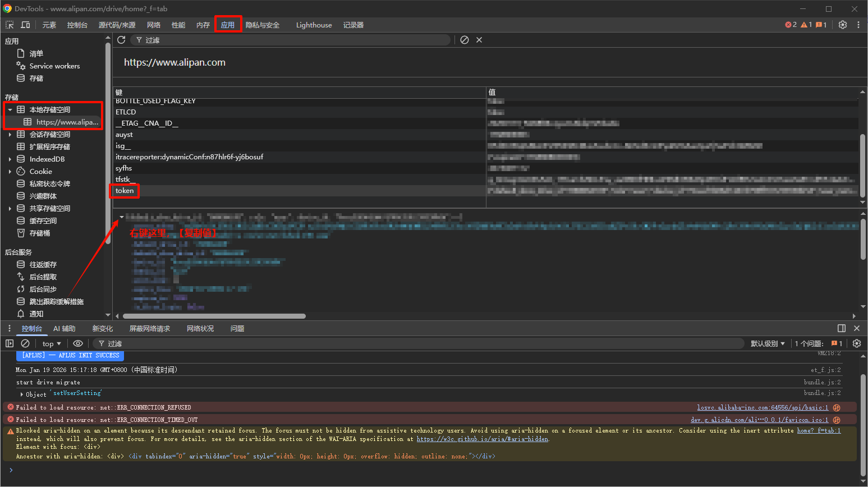Delete selected entry with X icon
The image size is (868, 487).
tap(479, 40)
